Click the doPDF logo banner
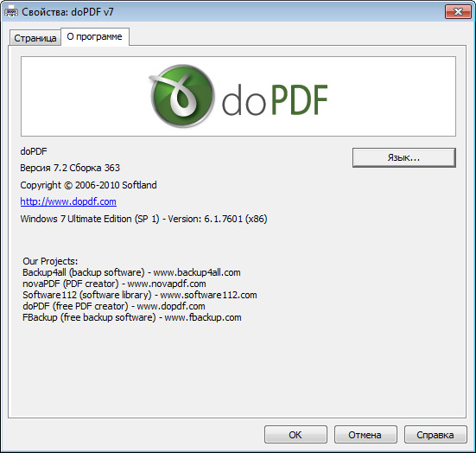This screenshot has height=453, width=476. click(238, 96)
